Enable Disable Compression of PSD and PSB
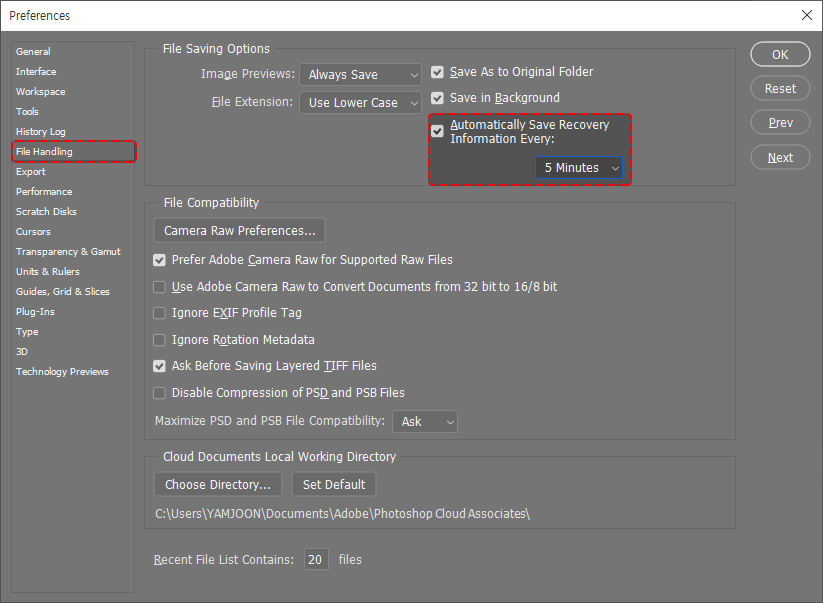 (x=159, y=393)
